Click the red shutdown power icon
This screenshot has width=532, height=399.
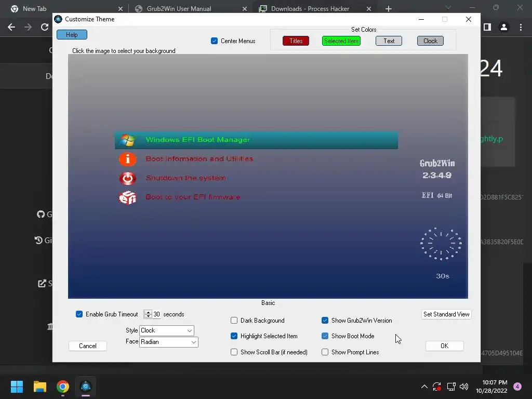coord(128,178)
